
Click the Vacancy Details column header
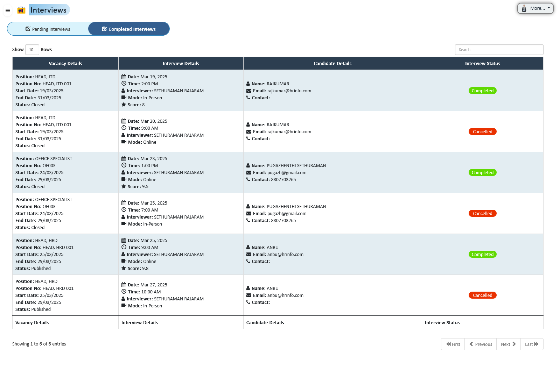(65, 63)
